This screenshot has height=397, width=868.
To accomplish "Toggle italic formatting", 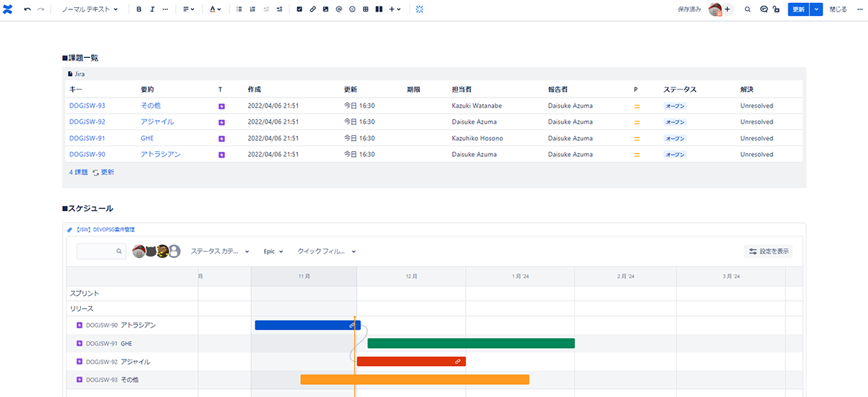I will [x=152, y=9].
